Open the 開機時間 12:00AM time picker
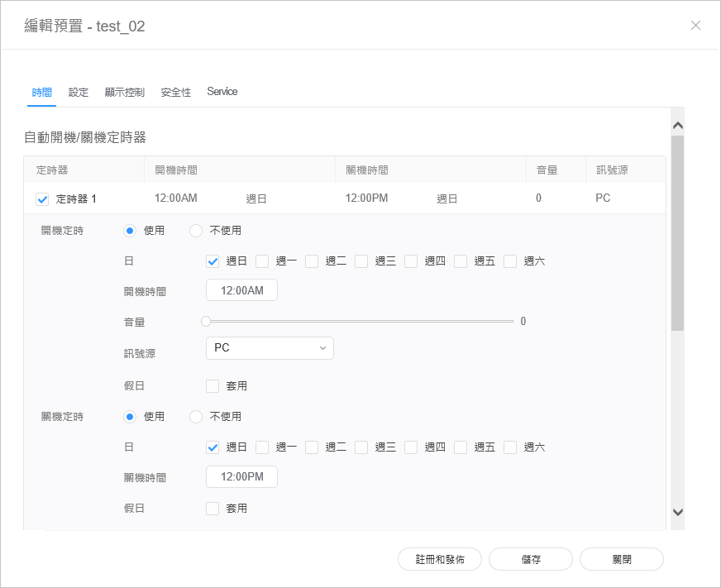Viewport: 721px width, 588px height. pyautogui.click(x=241, y=290)
